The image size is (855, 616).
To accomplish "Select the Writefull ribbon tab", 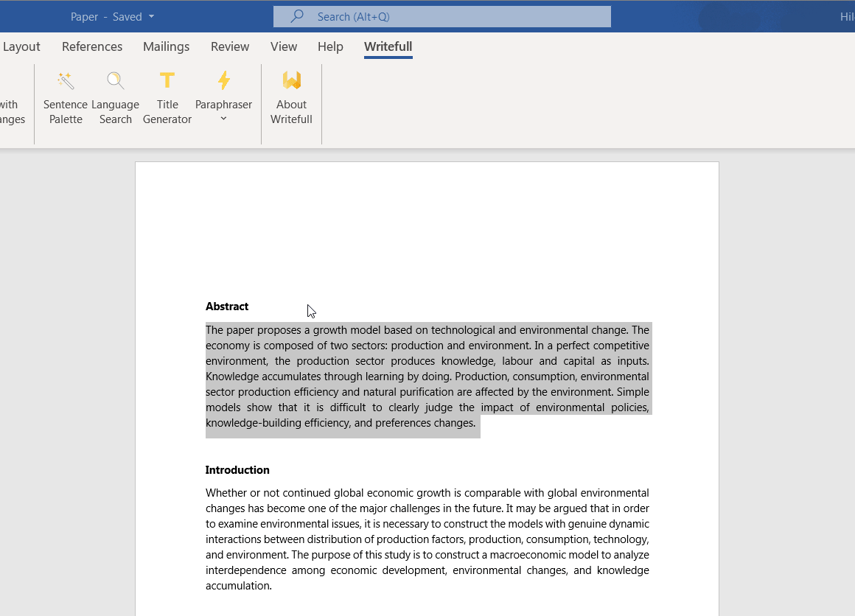I will [388, 46].
